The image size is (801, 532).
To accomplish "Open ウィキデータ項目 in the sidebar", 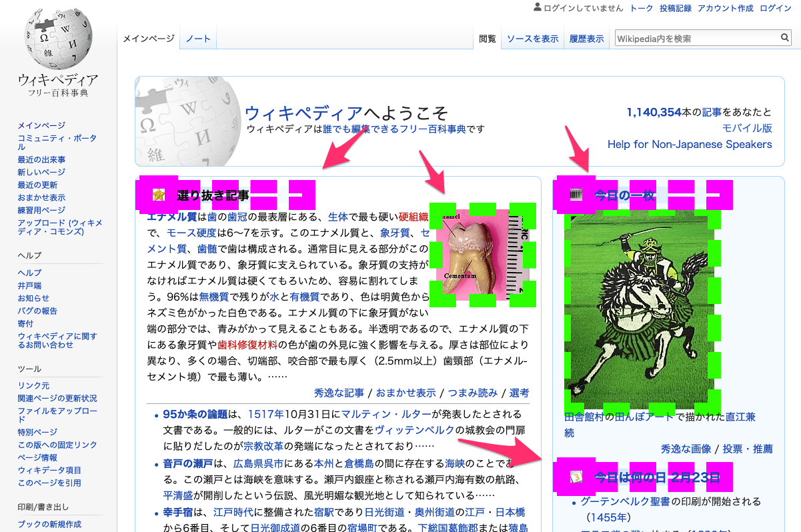I will 49,470.
